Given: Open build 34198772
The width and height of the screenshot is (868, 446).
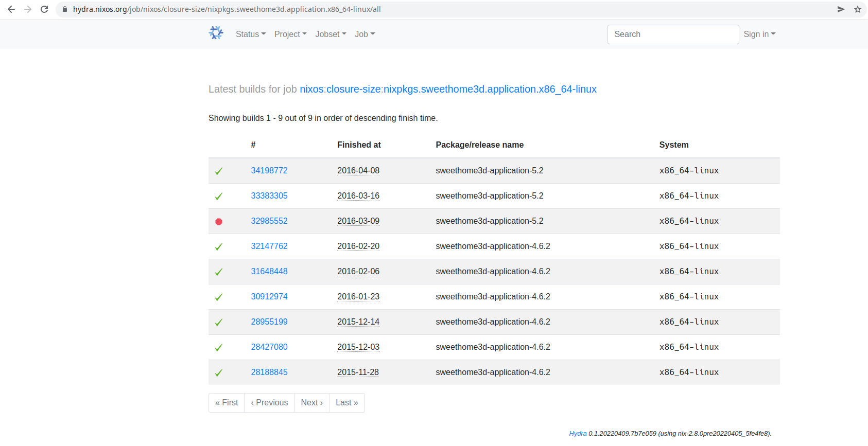Looking at the screenshot, I should (x=269, y=170).
